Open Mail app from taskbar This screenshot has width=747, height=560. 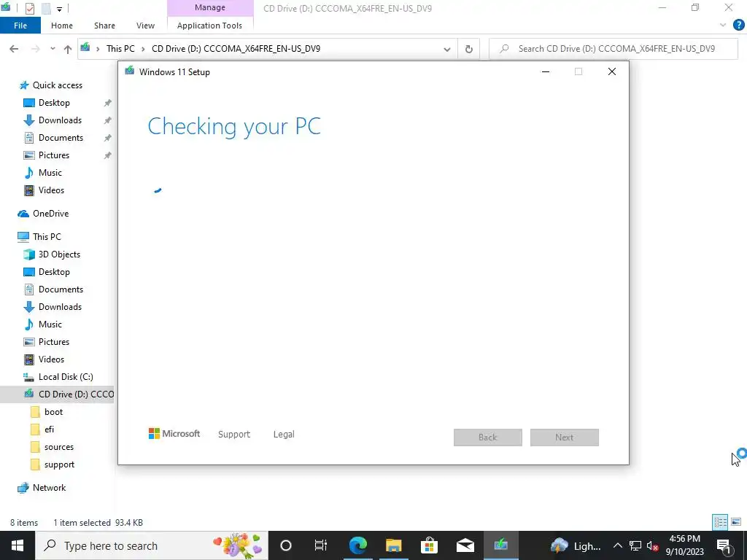[x=465, y=545]
